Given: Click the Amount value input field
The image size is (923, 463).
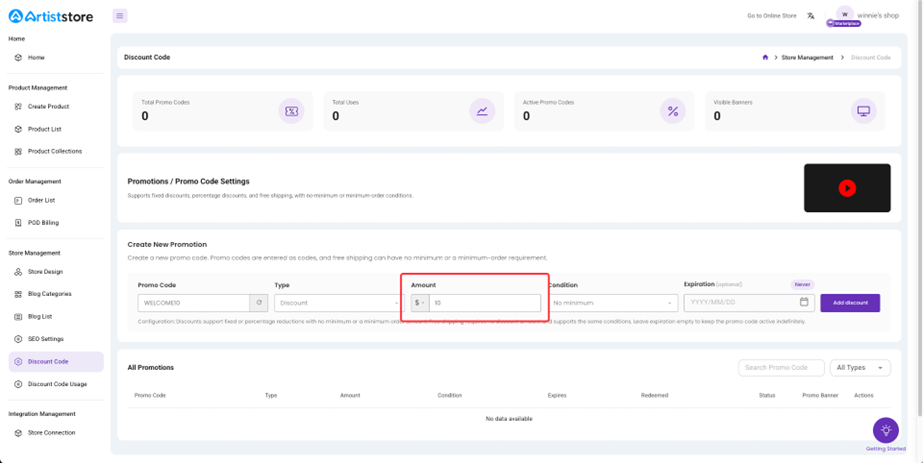Looking at the screenshot, I should (x=485, y=303).
